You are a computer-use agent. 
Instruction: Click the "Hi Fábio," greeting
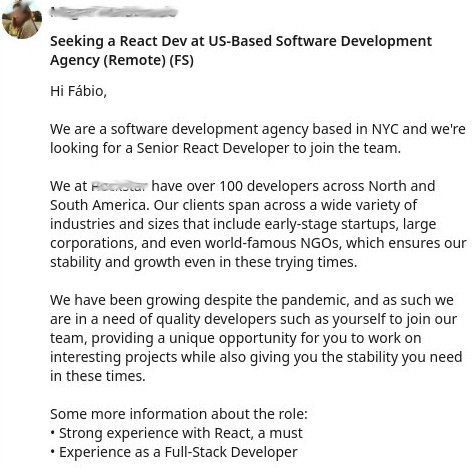[78, 91]
